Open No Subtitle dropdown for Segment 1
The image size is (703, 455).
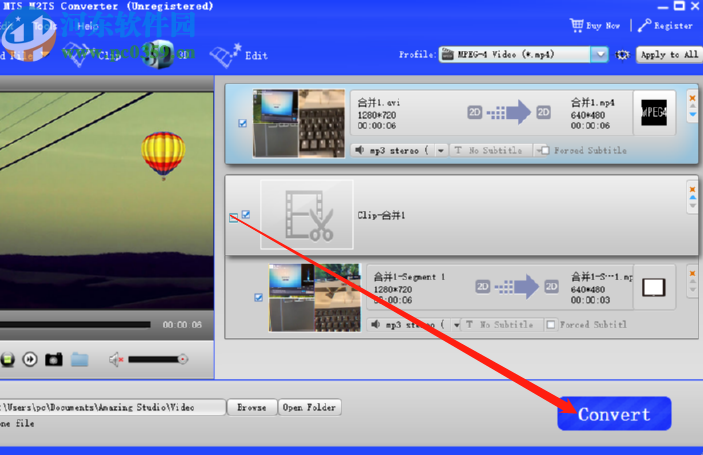point(503,325)
